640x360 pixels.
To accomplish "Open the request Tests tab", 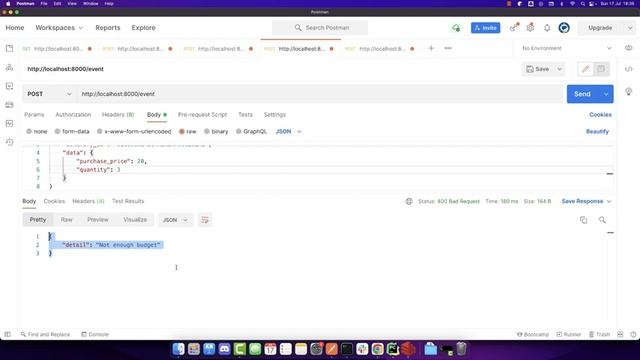I will [x=245, y=115].
